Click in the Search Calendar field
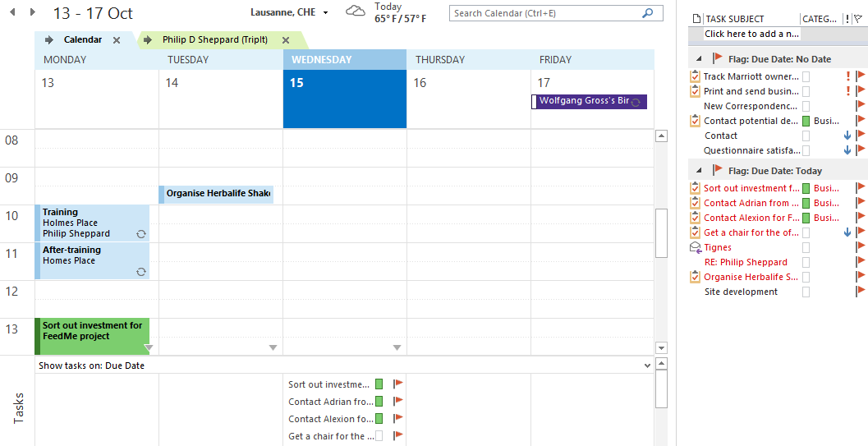868x446 pixels. (x=544, y=13)
